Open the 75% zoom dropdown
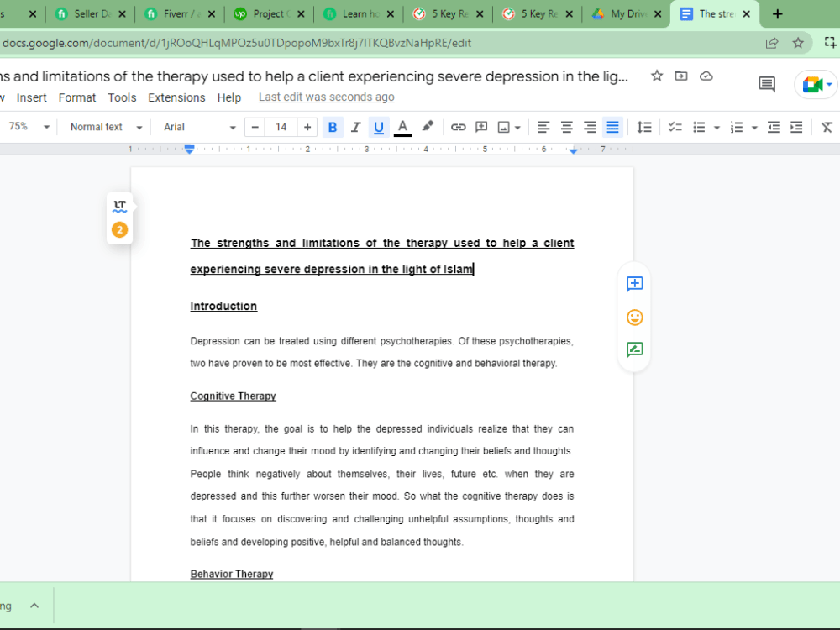Image resolution: width=840 pixels, height=630 pixels. point(29,127)
